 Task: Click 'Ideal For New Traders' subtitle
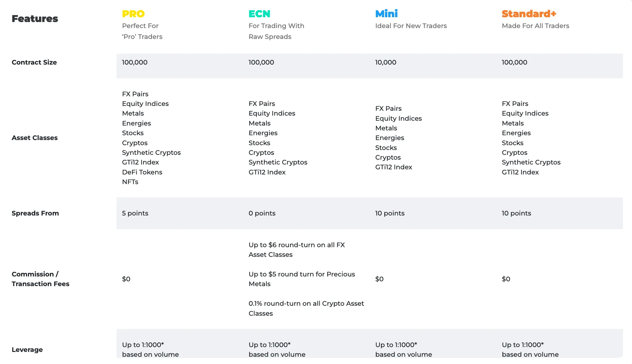point(411,26)
